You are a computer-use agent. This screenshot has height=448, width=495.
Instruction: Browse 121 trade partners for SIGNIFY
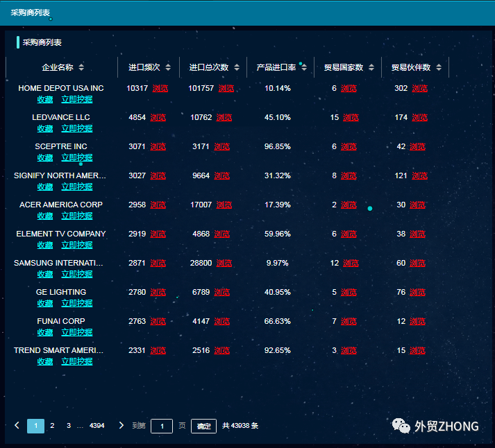click(420, 175)
